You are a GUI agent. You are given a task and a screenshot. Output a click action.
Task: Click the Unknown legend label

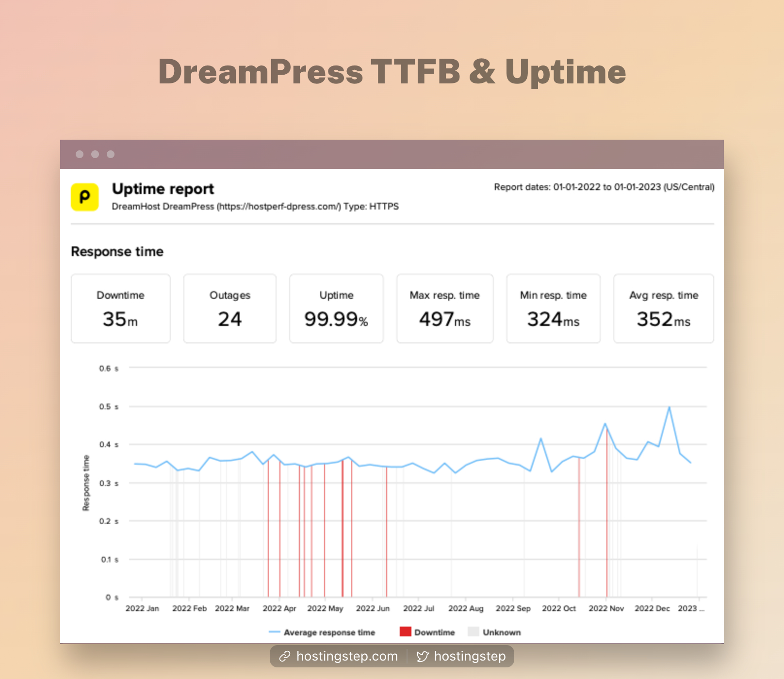[x=502, y=632]
